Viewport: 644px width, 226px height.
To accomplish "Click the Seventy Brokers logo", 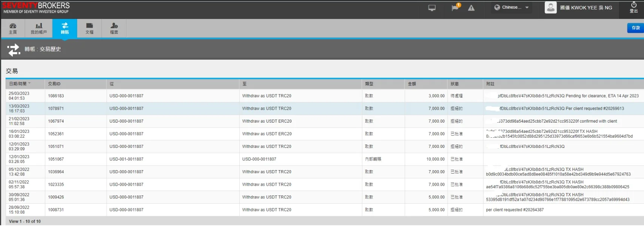I will click(x=36, y=8).
